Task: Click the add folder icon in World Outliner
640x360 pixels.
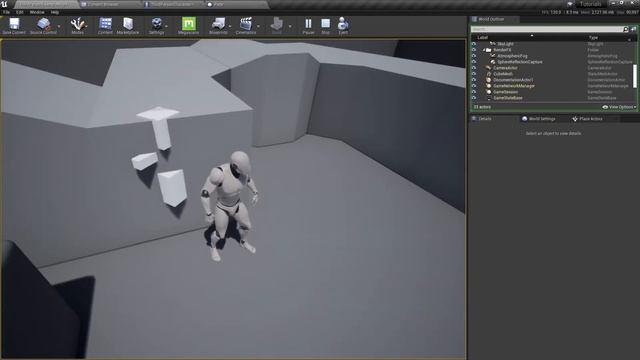Action: pyautogui.click(x=633, y=29)
